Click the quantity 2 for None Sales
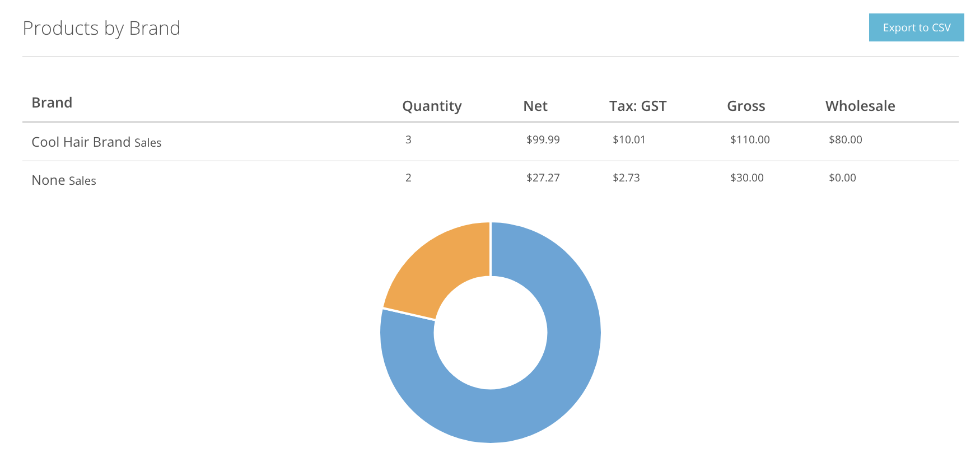 coord(408,178)
